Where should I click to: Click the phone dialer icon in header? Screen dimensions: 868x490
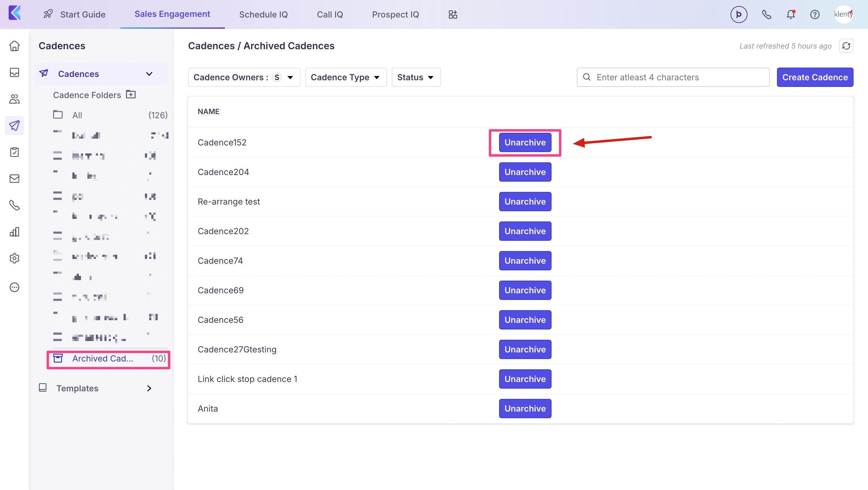pos(766,14)
